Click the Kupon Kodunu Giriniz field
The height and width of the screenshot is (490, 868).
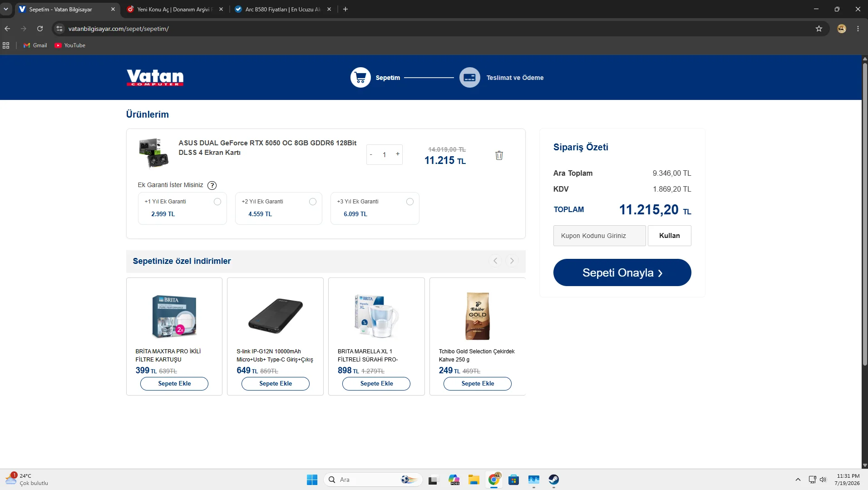pos(599,236)
